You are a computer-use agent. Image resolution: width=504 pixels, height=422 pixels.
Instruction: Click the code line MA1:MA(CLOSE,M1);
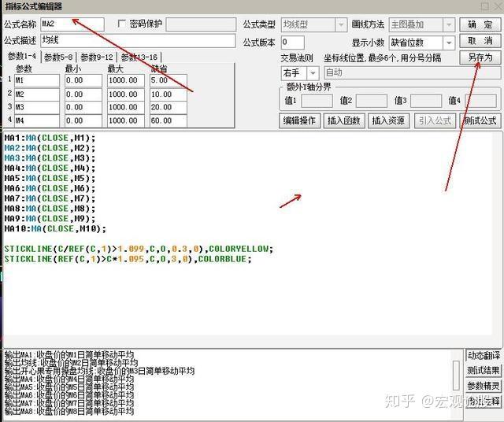[x=50, y=139]
